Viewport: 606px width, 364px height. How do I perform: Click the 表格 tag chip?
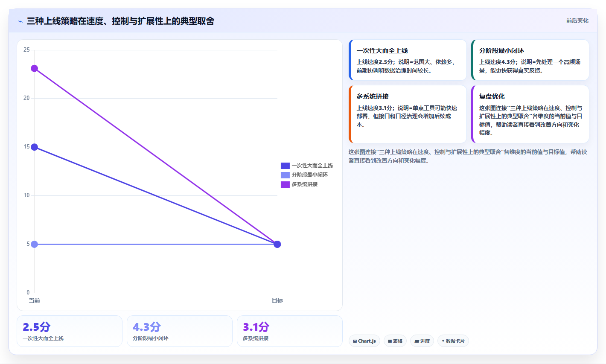[x=395, y=341]
